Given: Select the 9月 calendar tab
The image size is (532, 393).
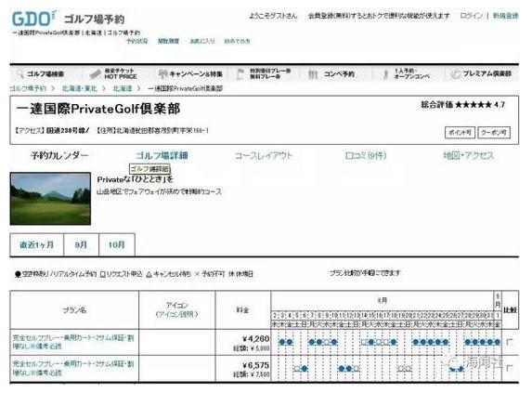Looking at the screenshot, I should 81,244.
